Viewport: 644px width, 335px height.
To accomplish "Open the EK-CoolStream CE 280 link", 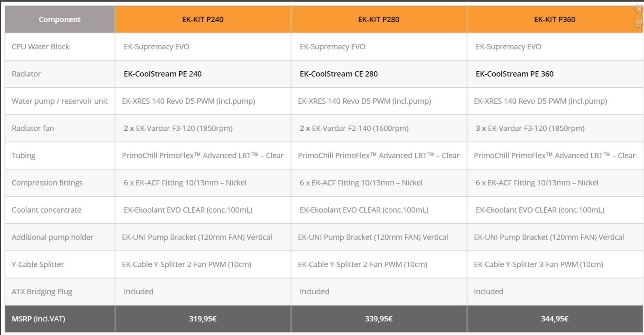I will coord(339,74).
